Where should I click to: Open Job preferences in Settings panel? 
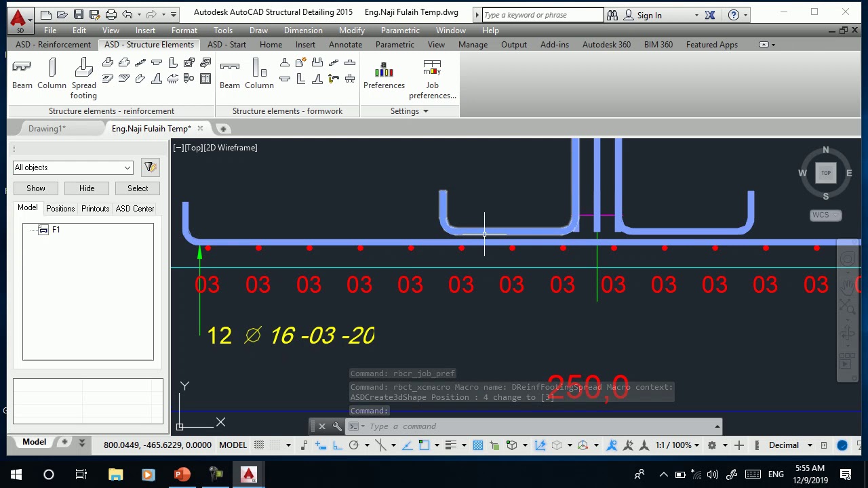(x=432, y=79)
